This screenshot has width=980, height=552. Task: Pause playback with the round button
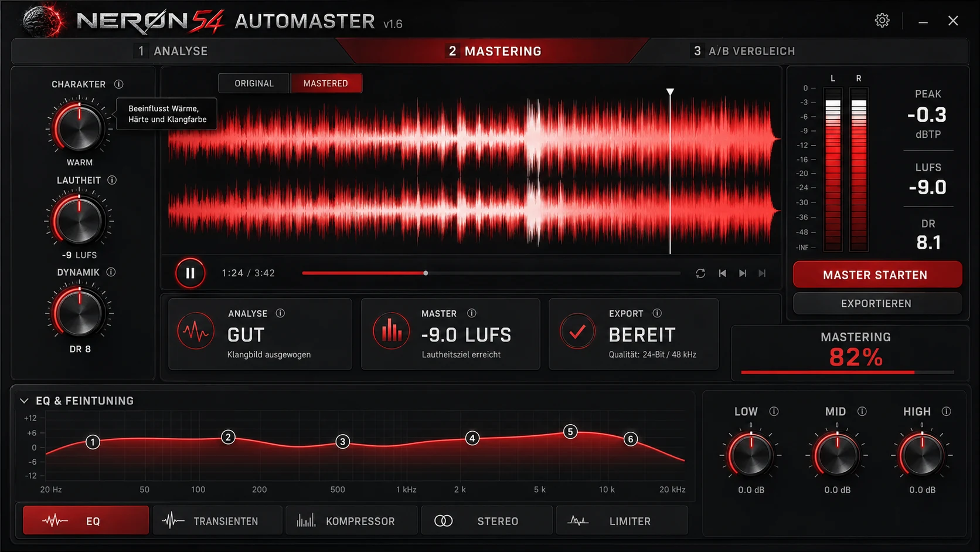tap(190, 273)
